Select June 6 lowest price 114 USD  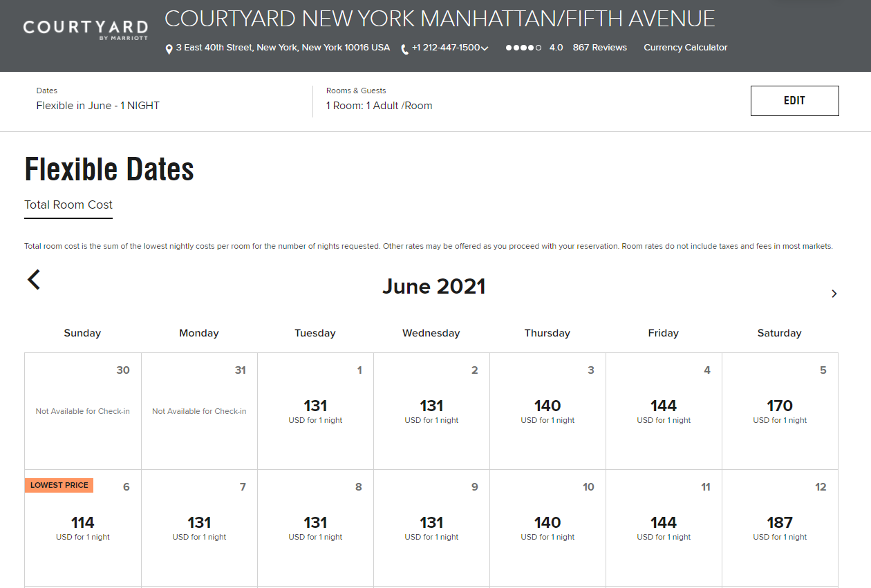pos(83,529)
